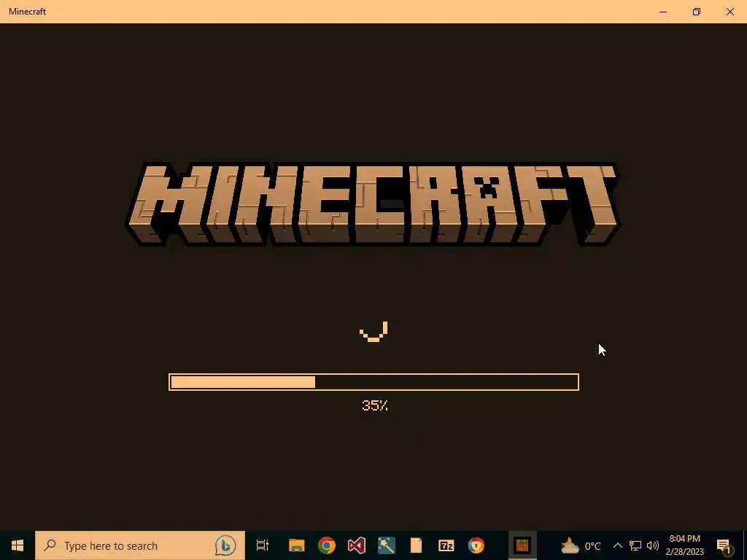The height and width of the screenshot is (560, 747).
Task: Click the Minecraft logo
Action: (373, 204)
